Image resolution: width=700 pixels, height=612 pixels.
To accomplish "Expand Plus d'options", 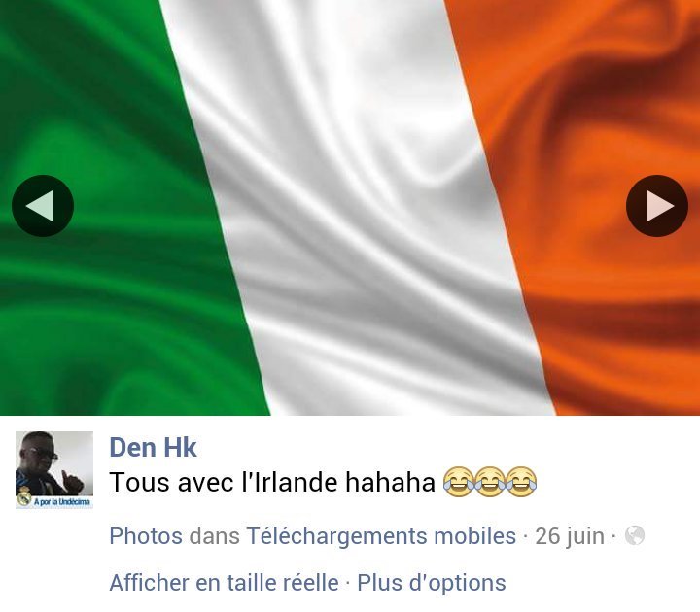I will [432, 583].
